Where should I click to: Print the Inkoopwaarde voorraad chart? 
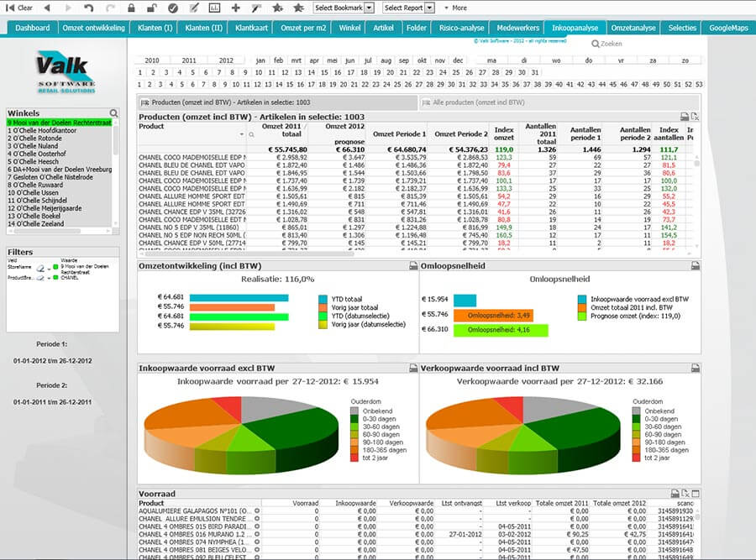[x=413, y=369]
